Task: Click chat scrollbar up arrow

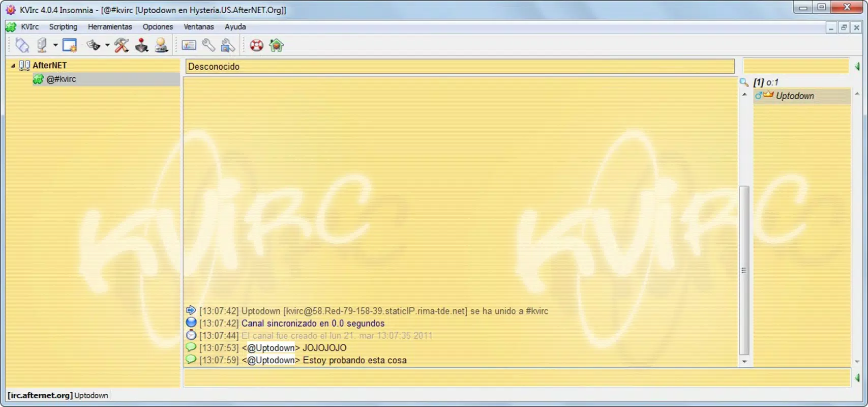Action: click(x=744, y=95)
